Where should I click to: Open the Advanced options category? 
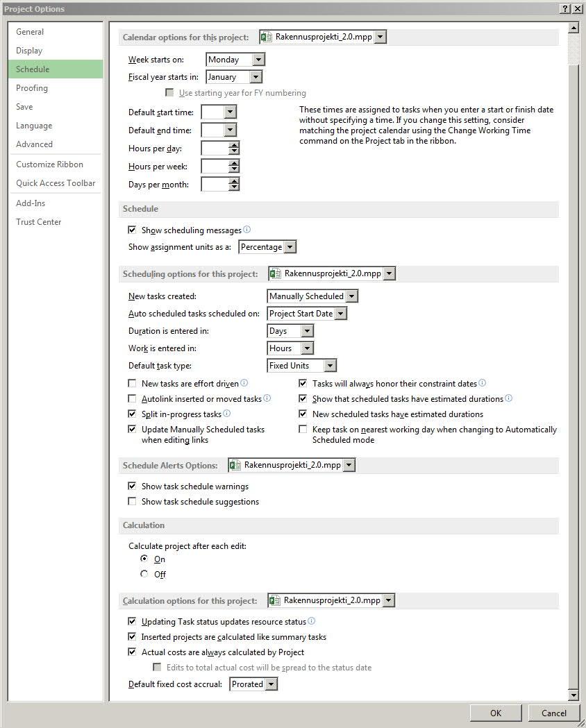[56, 144]
